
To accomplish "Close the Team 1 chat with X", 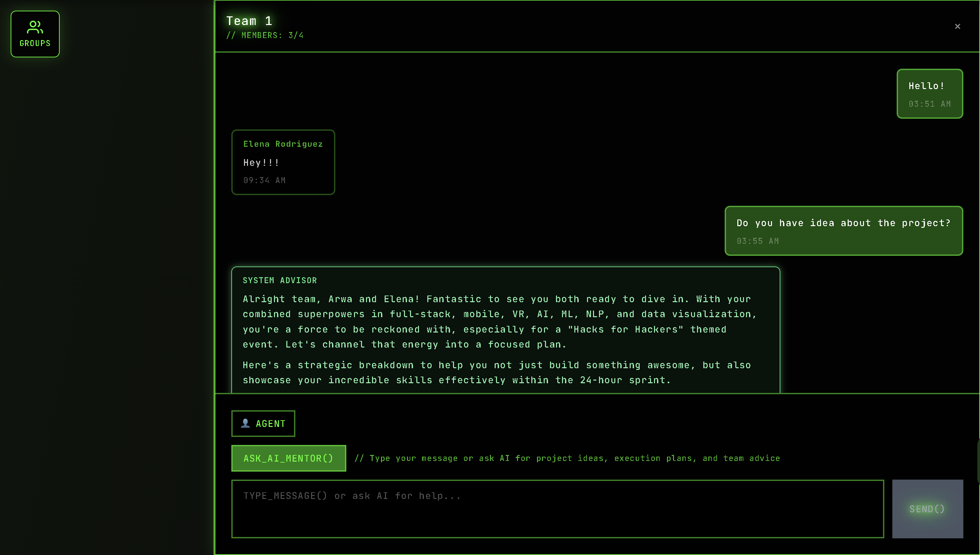I will 957,26.
